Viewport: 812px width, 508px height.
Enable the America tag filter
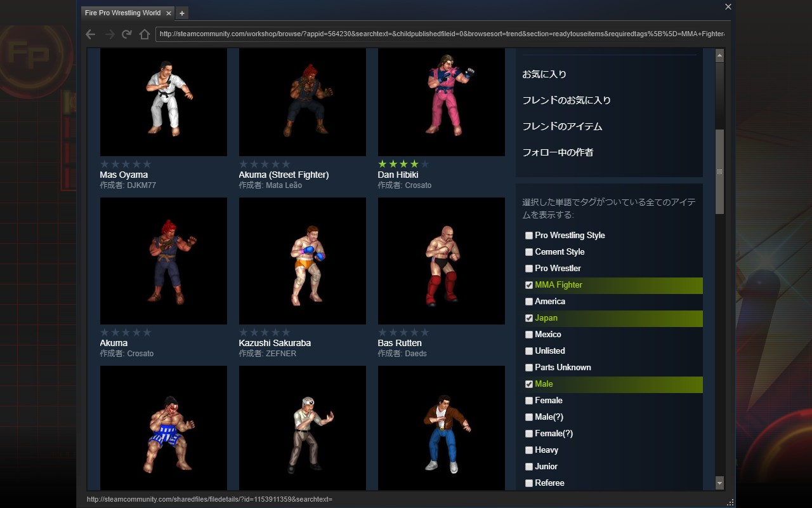click(529, 302)
